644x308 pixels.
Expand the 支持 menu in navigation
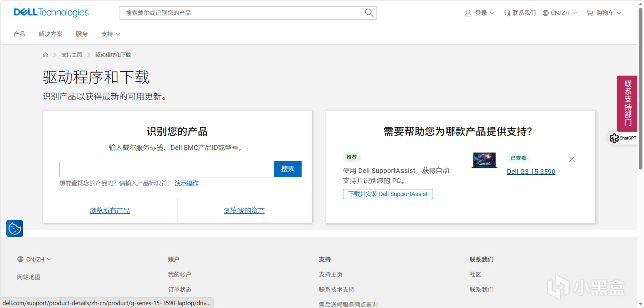tap(111, 34)
